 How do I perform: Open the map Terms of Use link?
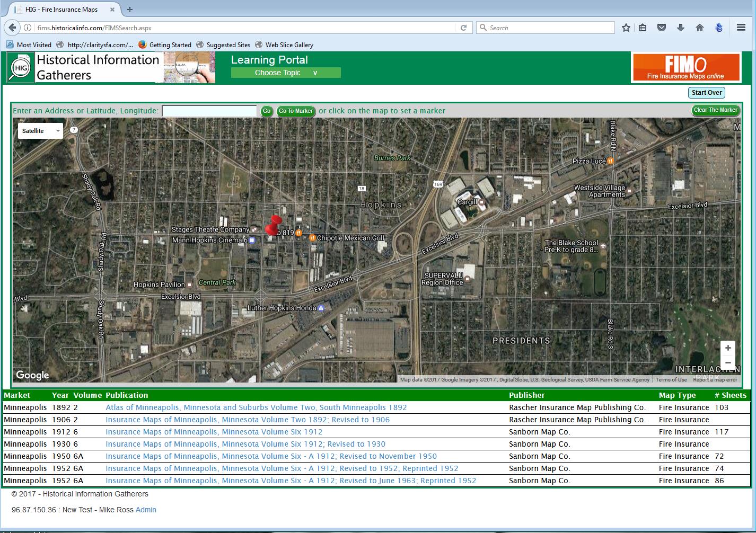tap(671, 379)
